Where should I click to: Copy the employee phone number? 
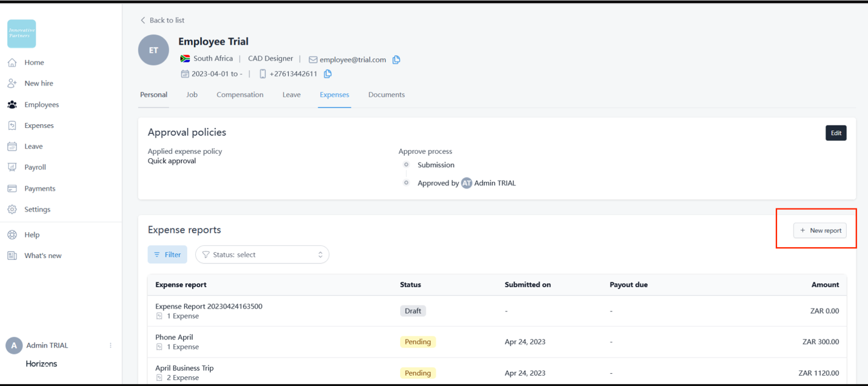(328, 74)
